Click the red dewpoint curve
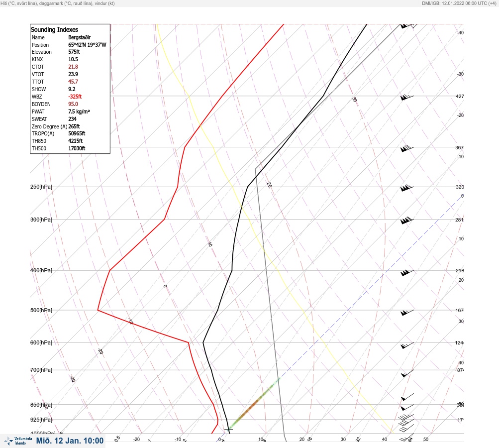This screenshot has height=448, width=499. tap(165, 219)
